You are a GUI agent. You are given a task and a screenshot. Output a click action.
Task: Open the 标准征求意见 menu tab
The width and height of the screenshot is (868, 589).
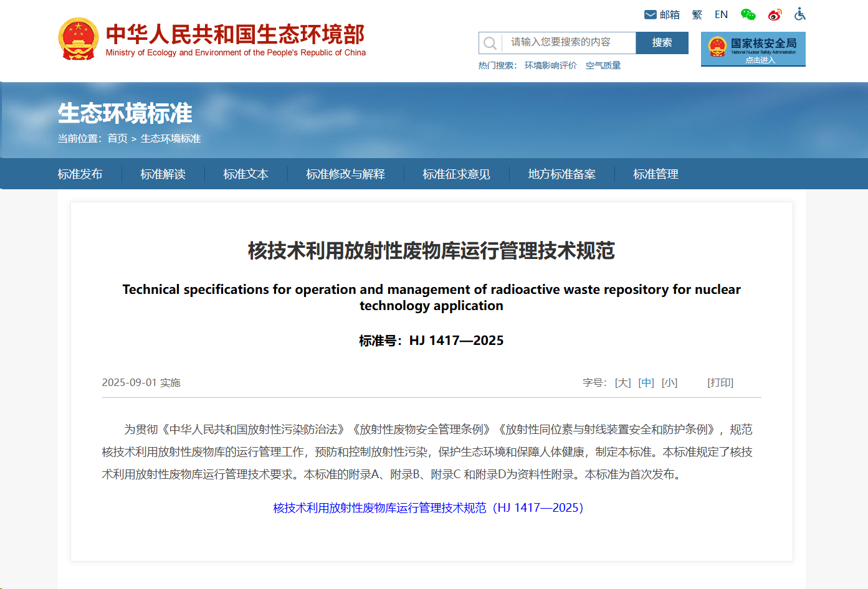(x=456, y=174)
